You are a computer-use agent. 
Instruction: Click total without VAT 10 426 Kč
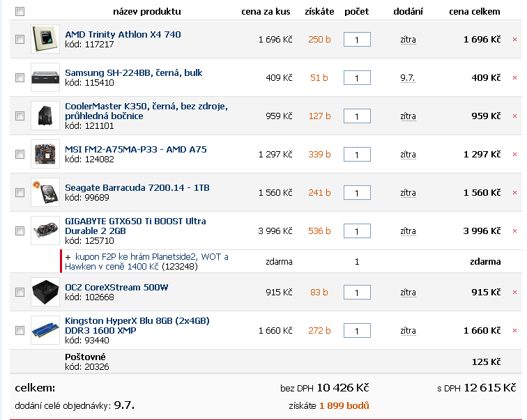point(343,388)
